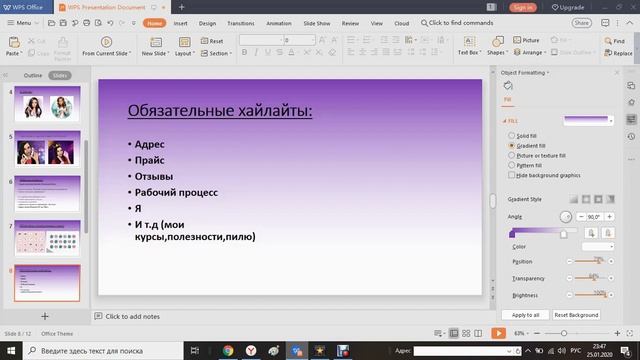Play slideshow with orange status button
The width and height of the screenshot is (640, 360).
click(x=498, y=333)
